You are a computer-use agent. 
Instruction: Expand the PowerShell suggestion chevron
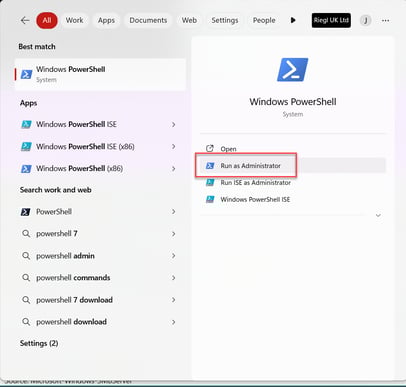tap(174, 212)
